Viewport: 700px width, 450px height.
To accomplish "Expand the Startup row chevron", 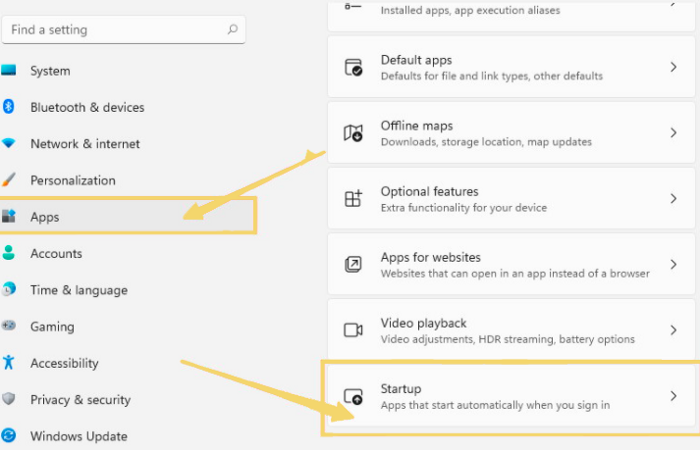I will point(673,396).
